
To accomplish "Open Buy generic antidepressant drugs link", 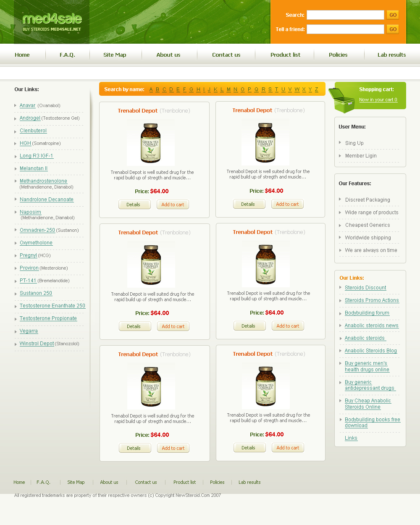I will click(x=370, y=385).
